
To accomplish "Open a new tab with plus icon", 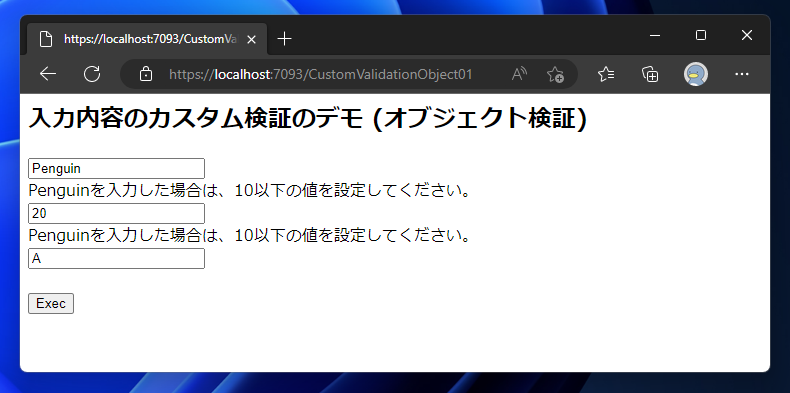I will click(x=285, y=39).
